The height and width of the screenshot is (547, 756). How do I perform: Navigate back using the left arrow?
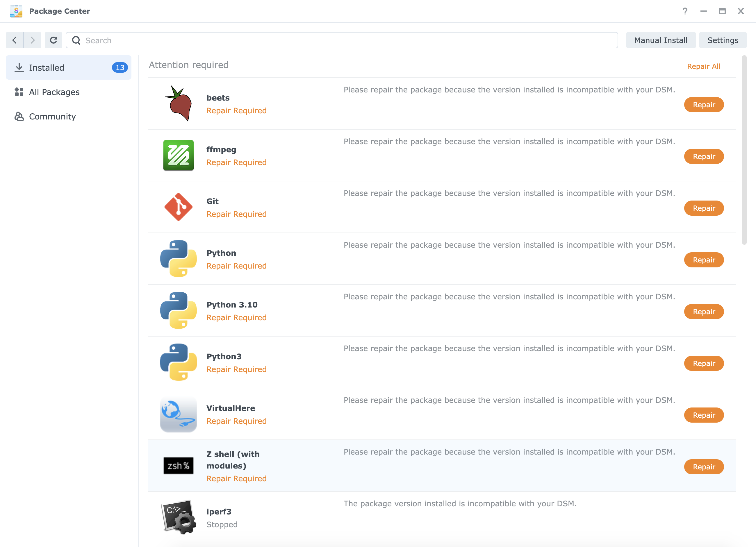click(x=14, y=40)
